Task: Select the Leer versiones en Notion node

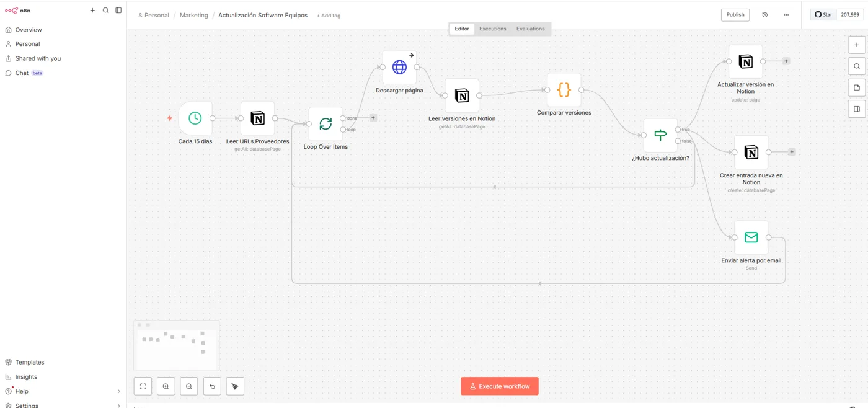Action: [462, 95]
